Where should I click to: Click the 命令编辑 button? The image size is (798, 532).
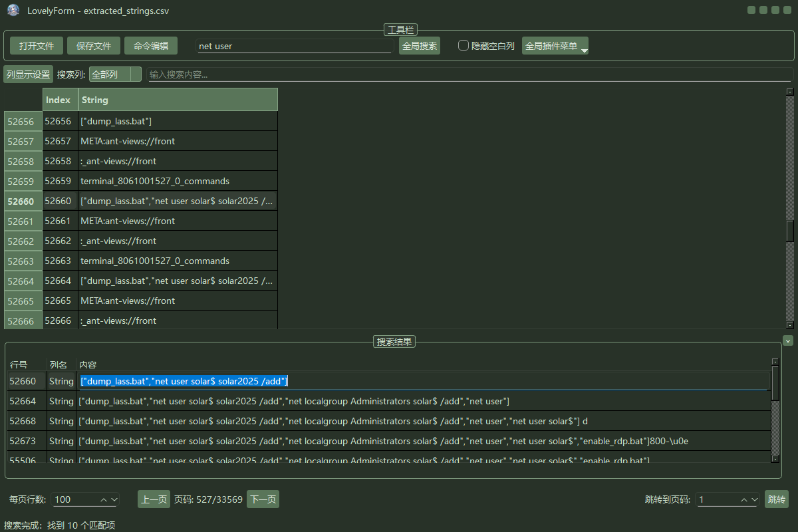tap(151, 46)
